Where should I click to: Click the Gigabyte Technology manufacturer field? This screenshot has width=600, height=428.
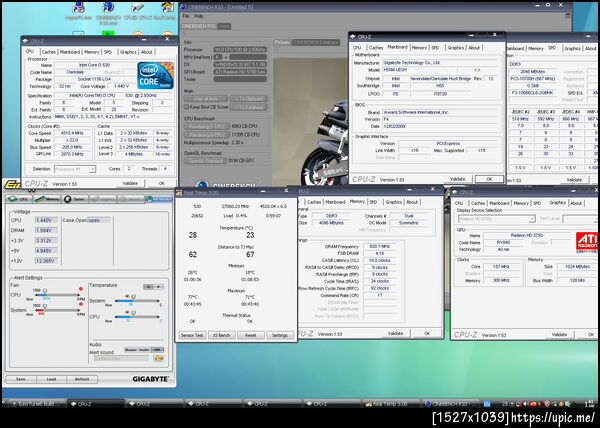point(440,62)
